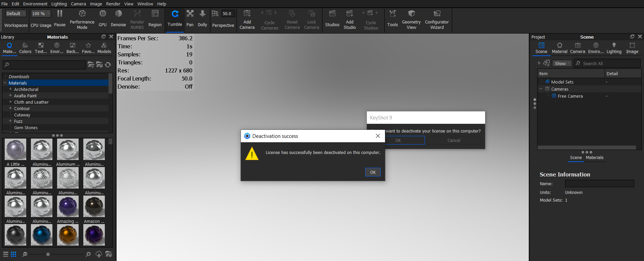Click the library search field
Viewport: 644px width, 261px height.
[44, 65]
